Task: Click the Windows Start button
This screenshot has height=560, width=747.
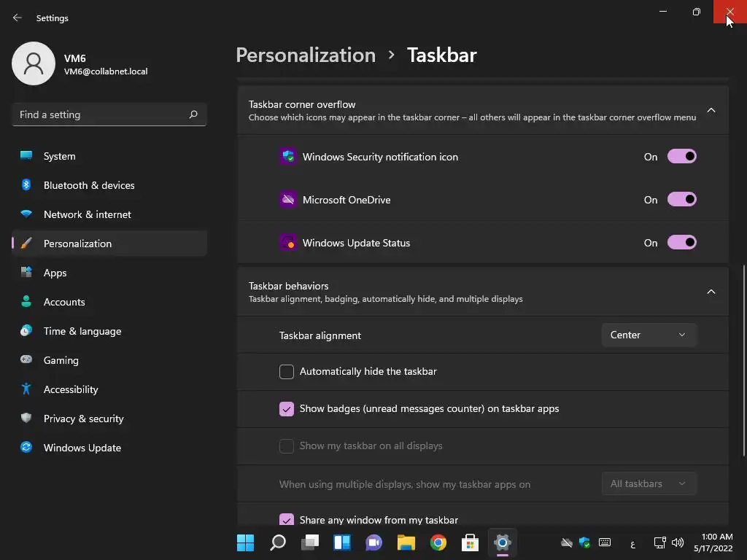Action: pyautogui.click(x=245, y=542)
